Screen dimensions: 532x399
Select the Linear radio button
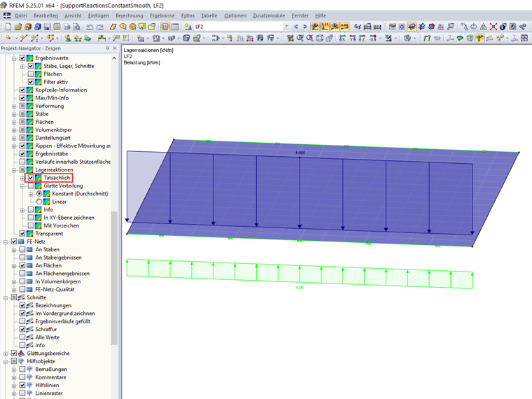39,202
